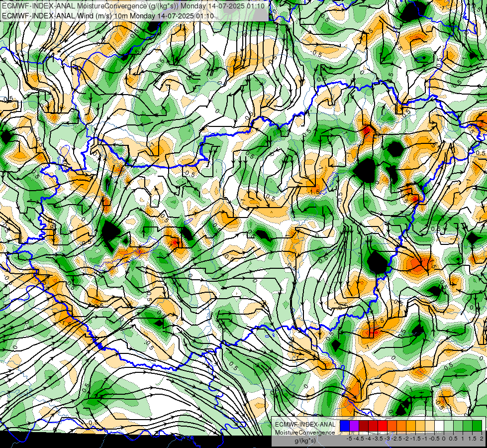Select the maroon swatch between -4.5 and -4

[x=364, y=426]
